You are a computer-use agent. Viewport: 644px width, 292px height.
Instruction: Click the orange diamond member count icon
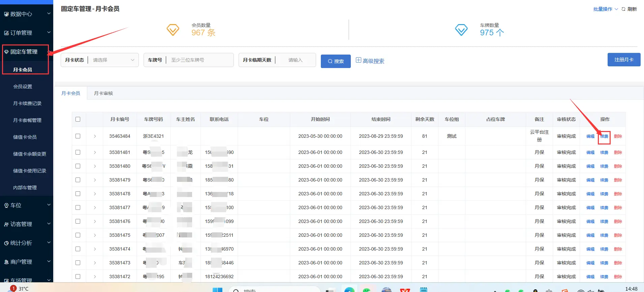click(173, 30)
